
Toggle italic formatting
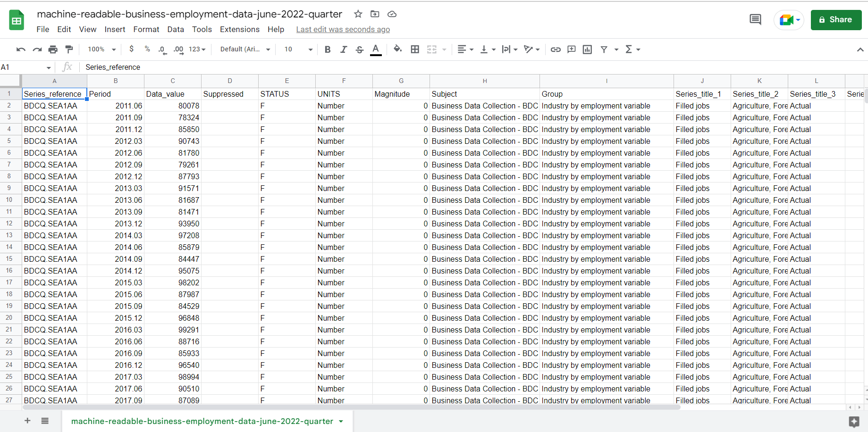[344, 49]
